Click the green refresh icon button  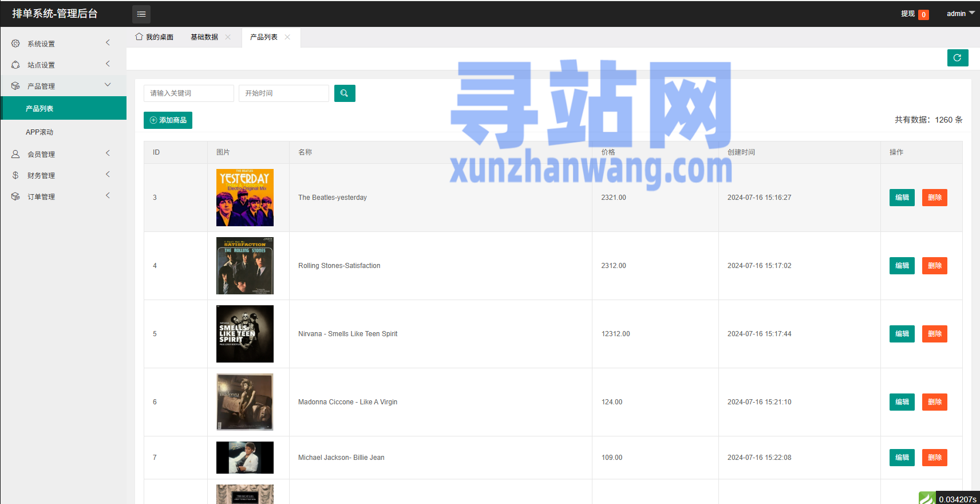[957, 58]
